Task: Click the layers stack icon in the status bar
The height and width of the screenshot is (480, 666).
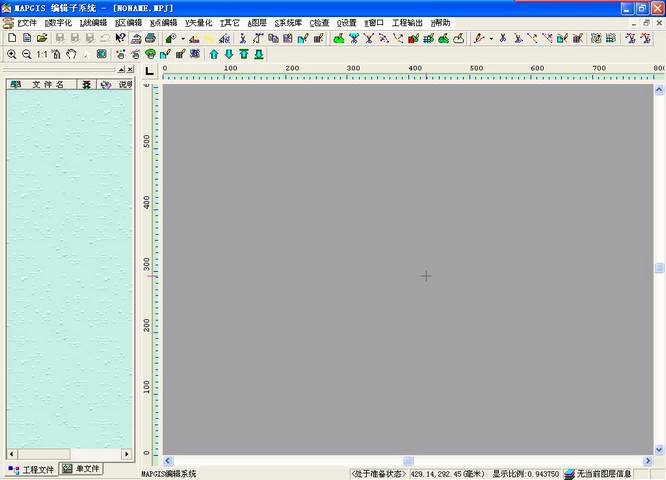Action: (x=569, y=474)
